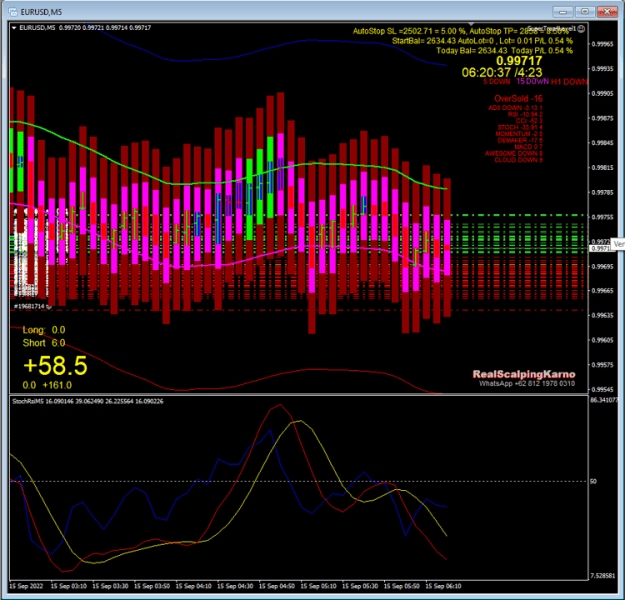Maximize the EURUSD,M5 chart window
This screenshot has height=600, width=625.
[585, 12]
